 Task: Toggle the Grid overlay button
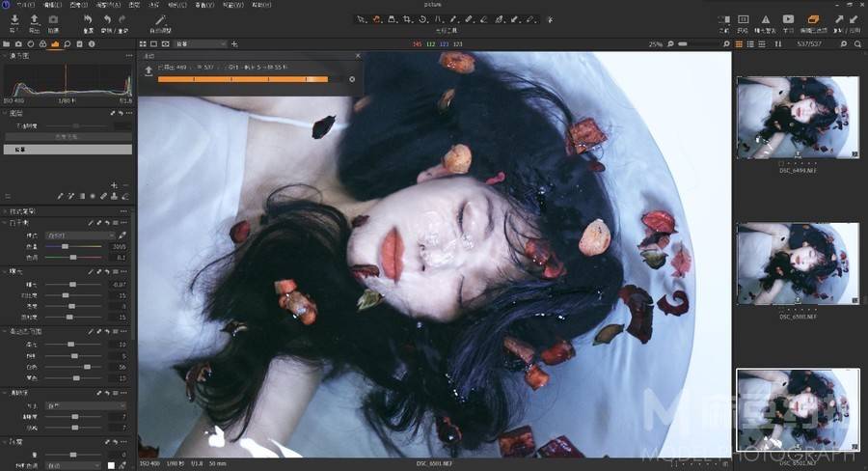743,19
